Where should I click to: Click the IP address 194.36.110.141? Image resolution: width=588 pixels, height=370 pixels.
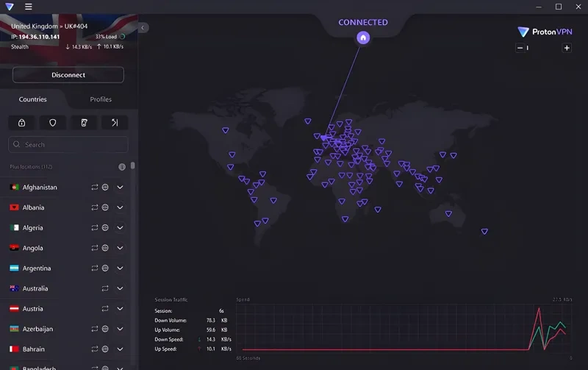[39, 37]
